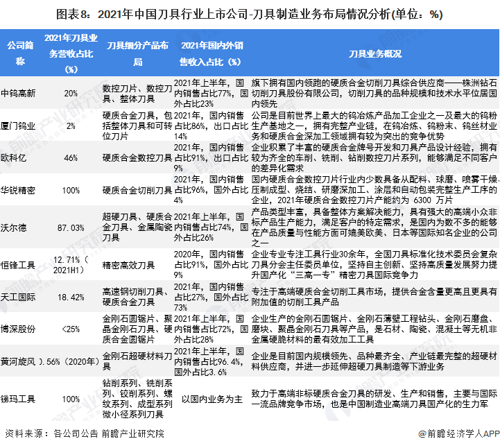Click the sales cell '国内销售占比72%，国外占比28%'
The height and width of the screenshot is (448, 500).
pyautogui.click(x=211, y=329)
